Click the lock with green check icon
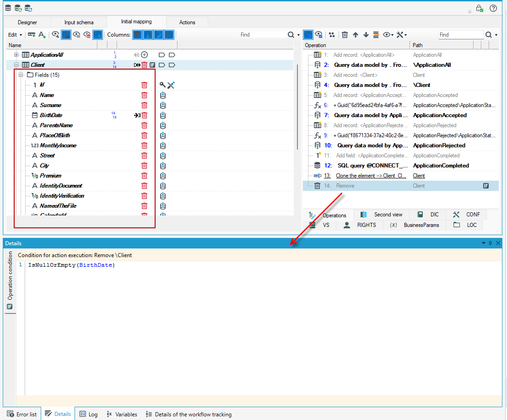Screen dimensions: 507x420 pyautogui.click(x=480, y=8)
